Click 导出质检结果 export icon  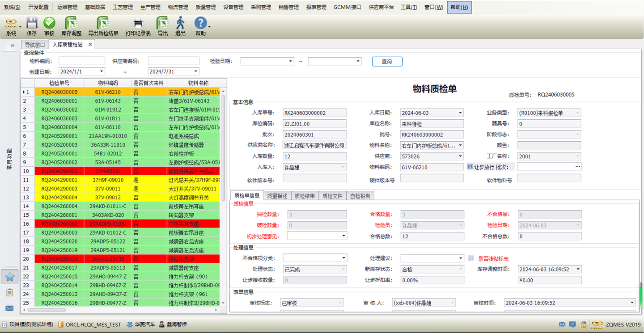[103, 23]
